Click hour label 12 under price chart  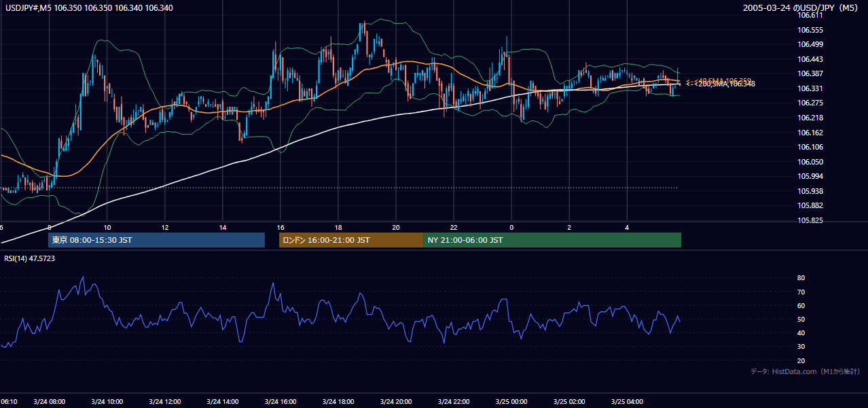pyautogui.click(x=164, y=227)
